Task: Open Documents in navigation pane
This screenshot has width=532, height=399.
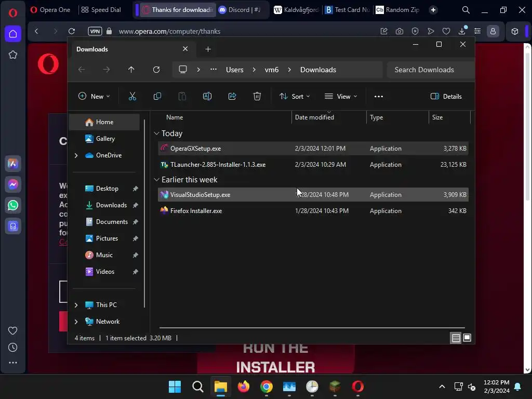Action: (104, 221)
